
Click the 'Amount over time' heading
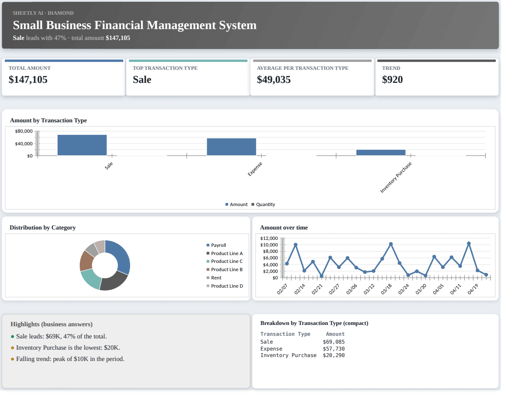284,228
